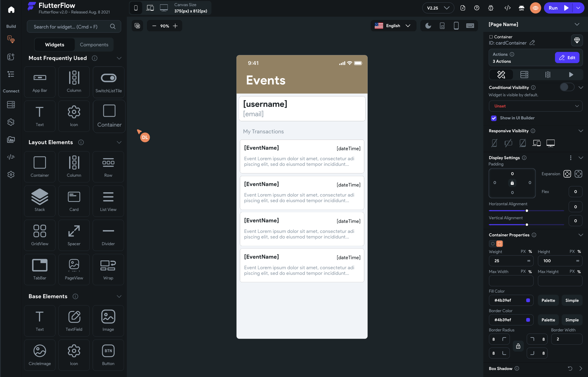The width and height of the screenshot is (588, 377).
Task: Enable the Conditional Visibility switch
Action: [x=567, y=87]
